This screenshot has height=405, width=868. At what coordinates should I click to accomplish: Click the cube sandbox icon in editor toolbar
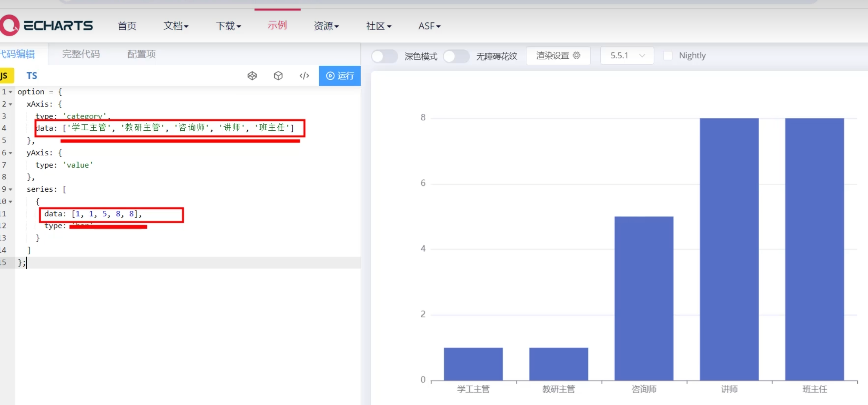[278, 76]
